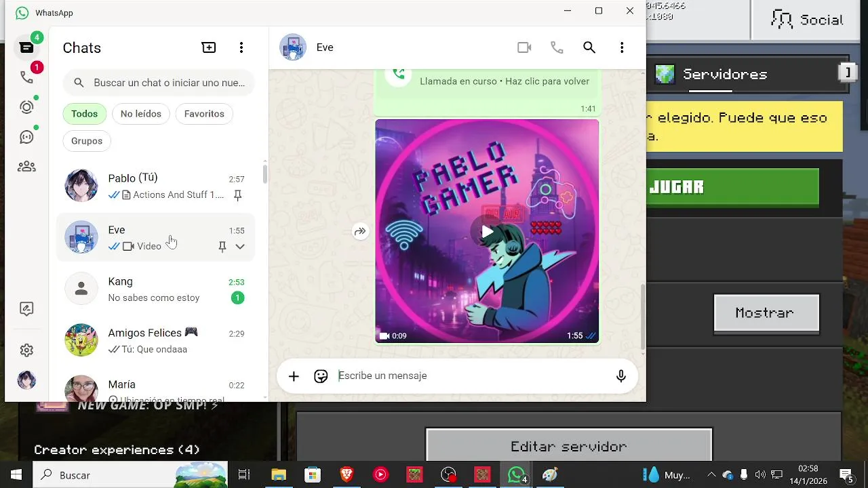This screenshot has width=868, height=488.
Task: Show hidden system tray icons
Action: click(711, 475)
